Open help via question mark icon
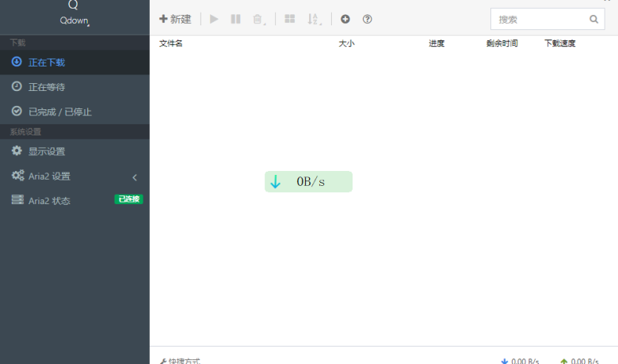 pos(368,19)
